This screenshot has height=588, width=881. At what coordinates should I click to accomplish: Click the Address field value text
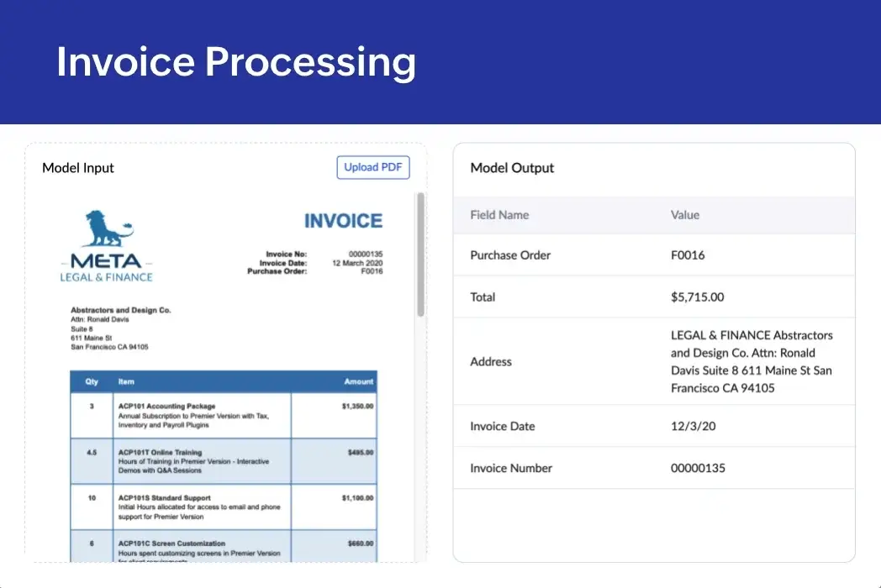tap(752, 362)
